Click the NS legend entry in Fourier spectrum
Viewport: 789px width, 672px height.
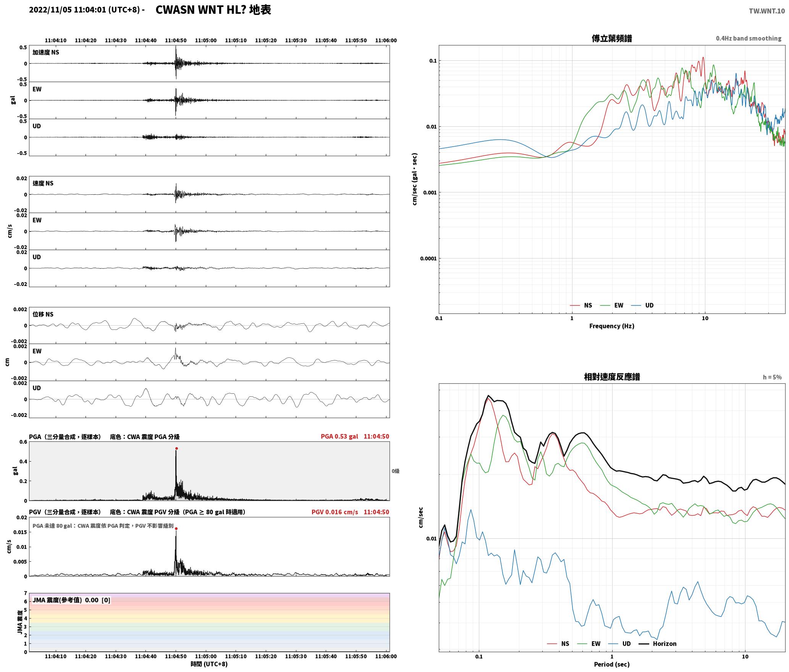click(581, 305)
